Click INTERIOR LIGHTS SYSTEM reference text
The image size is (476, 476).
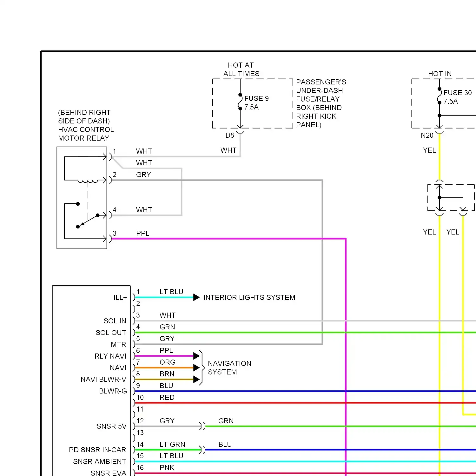click(x=249, y=297)
